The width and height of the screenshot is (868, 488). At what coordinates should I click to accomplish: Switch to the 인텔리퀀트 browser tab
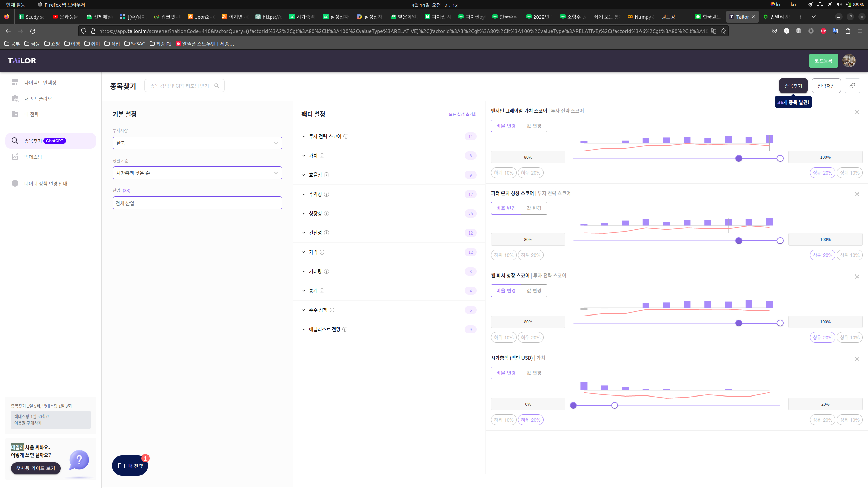pyautogui.click(x=776, y=17)
